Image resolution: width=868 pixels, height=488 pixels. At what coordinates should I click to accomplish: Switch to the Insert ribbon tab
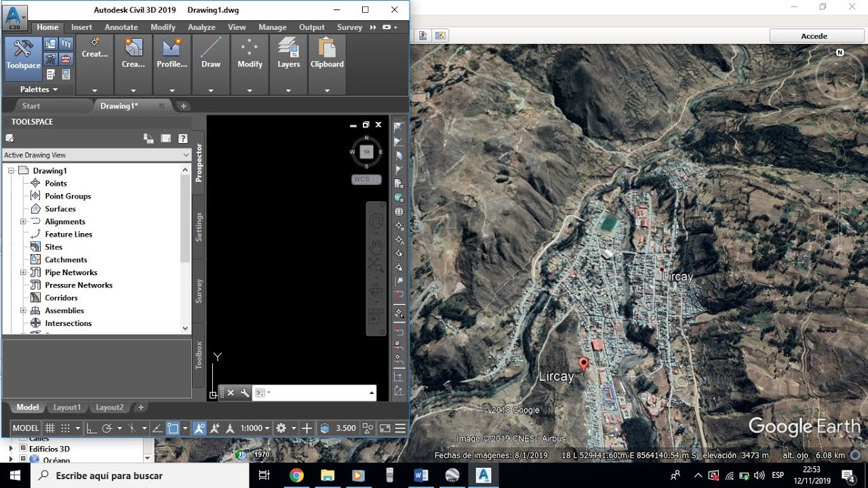pos(81,27)
